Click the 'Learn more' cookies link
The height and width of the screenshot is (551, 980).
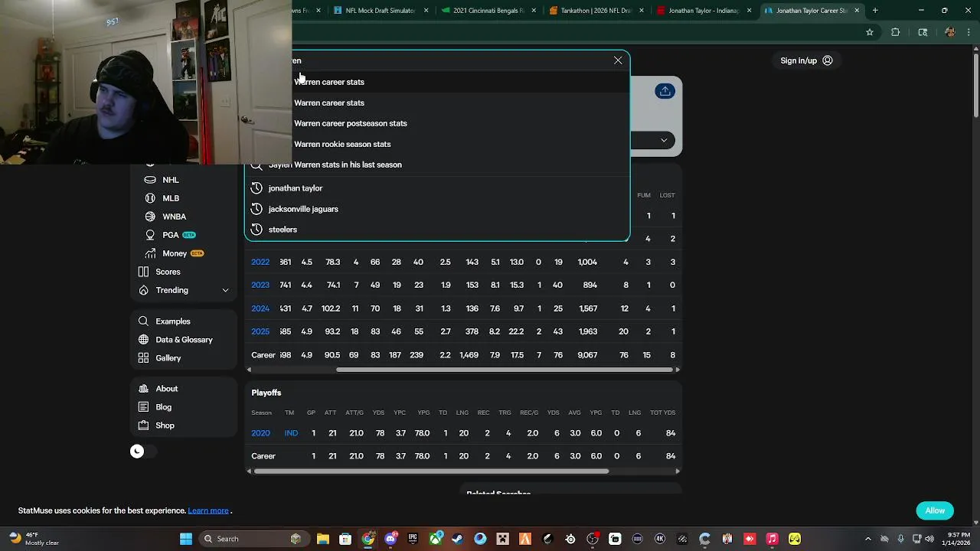pos(208,510)
